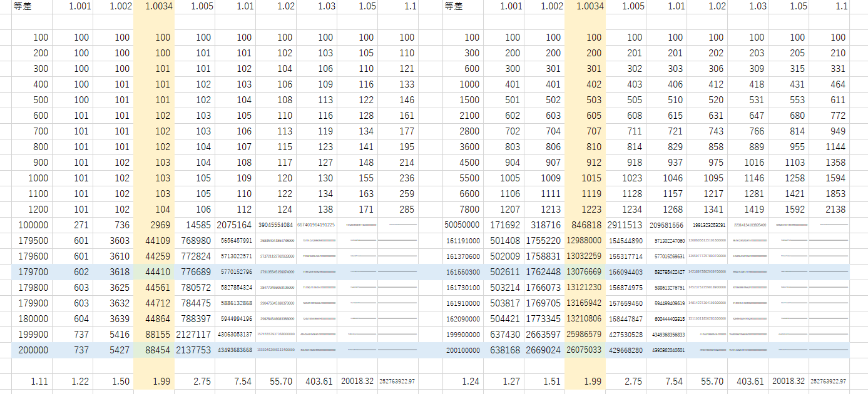Click the cell containing 2137753

[194, 350]
